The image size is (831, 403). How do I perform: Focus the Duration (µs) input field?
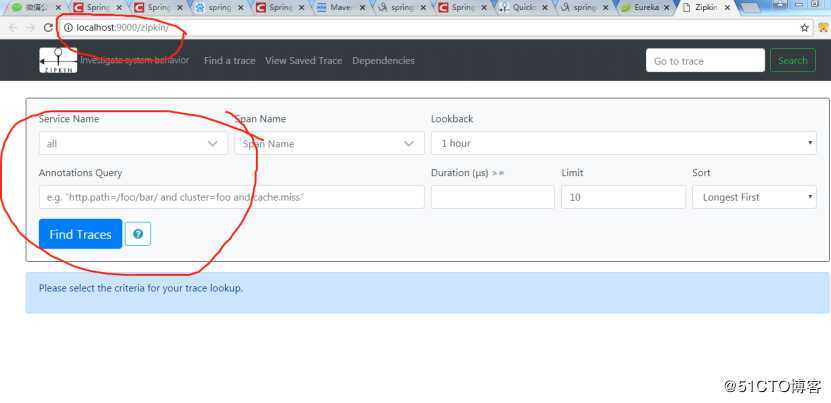(x=493, y=197)
